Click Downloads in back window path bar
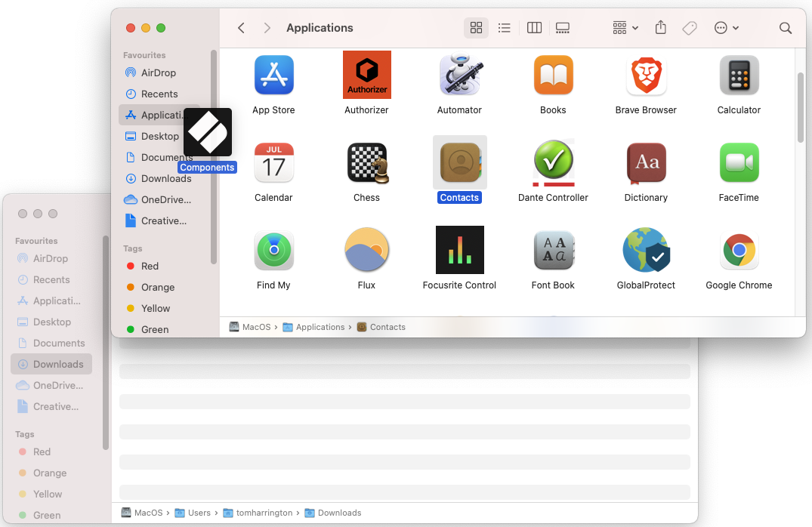 tap(333, 513)
